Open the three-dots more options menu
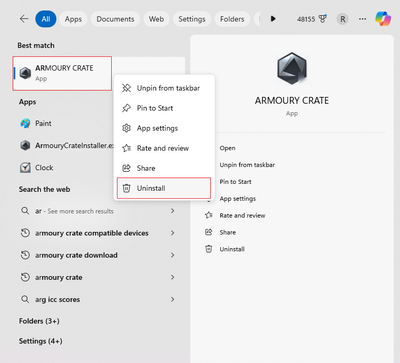 tap(362, 19)
